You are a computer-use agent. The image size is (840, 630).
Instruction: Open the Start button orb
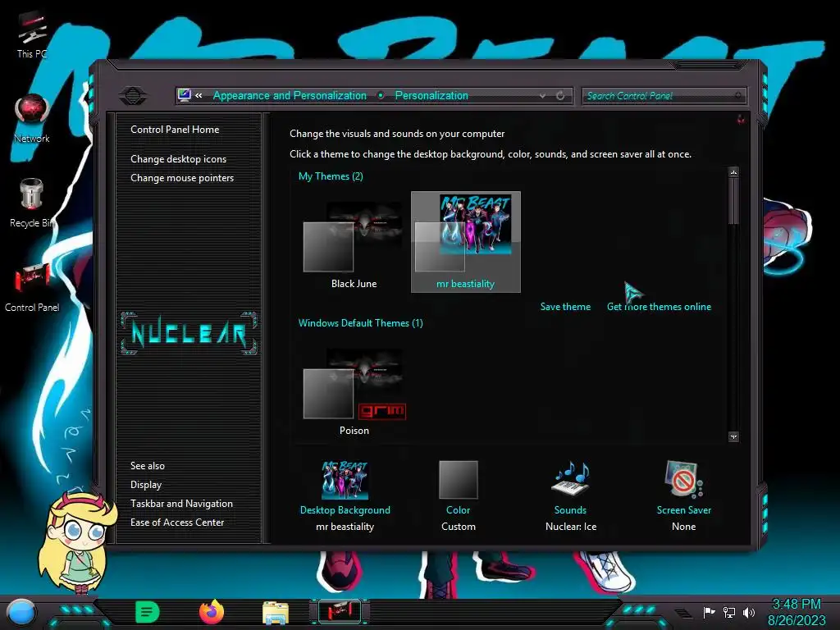[x=21, y=612]
